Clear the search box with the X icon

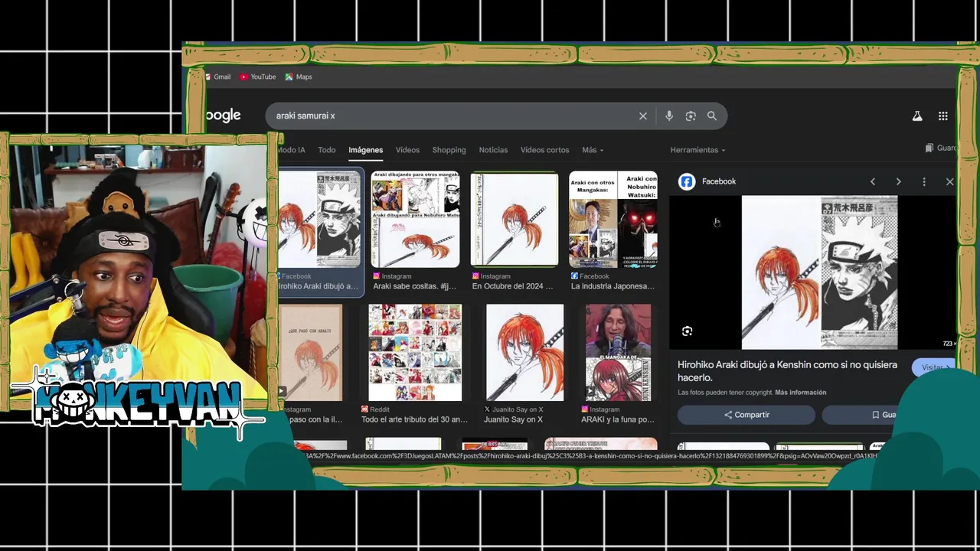pyautogui.click(x=643, y=116)
